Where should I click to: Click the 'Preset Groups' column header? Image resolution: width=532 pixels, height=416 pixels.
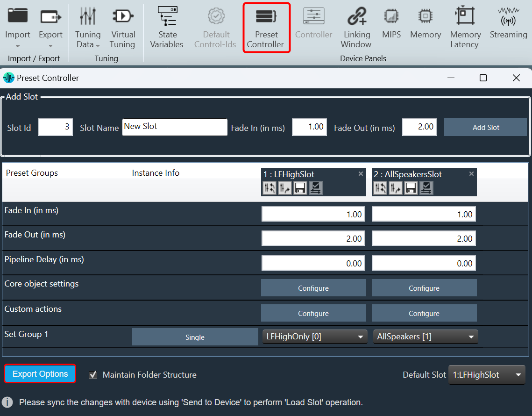pos(32,173)
